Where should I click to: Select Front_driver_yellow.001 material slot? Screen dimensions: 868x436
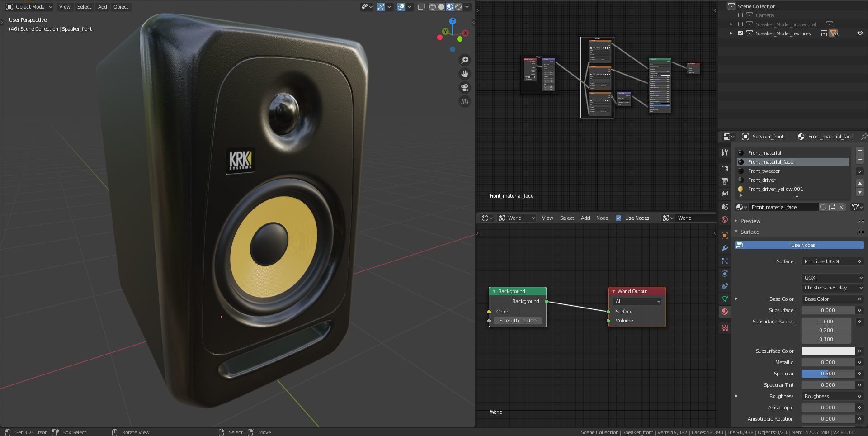pos(792,189)
